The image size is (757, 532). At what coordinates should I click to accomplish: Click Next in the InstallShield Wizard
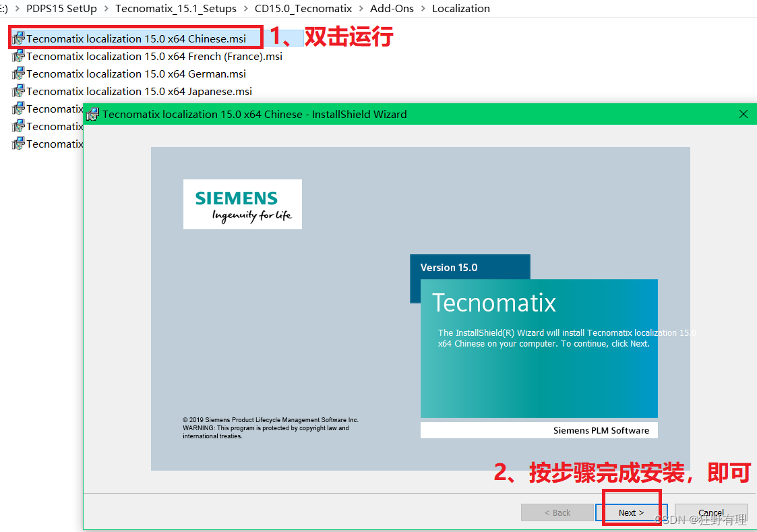click(631, 512)
